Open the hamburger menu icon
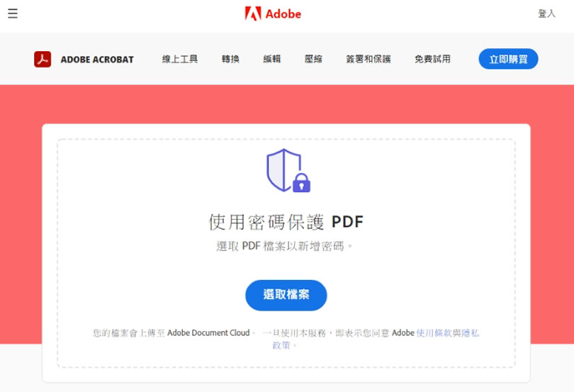The height and width of the screenshot is (392, 574). pos(13,13)
